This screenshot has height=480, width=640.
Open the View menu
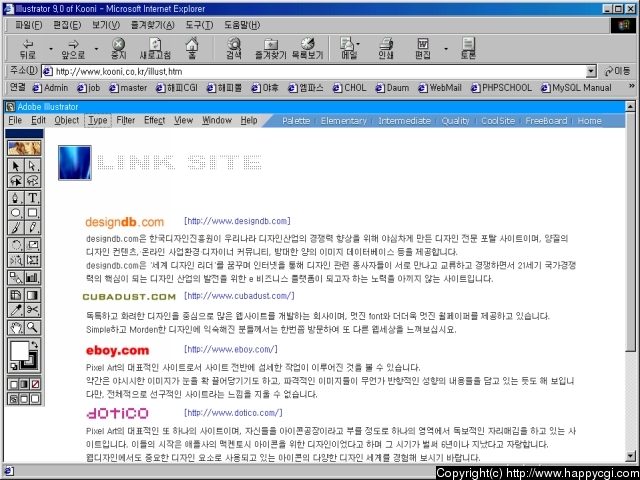point(184,120)
